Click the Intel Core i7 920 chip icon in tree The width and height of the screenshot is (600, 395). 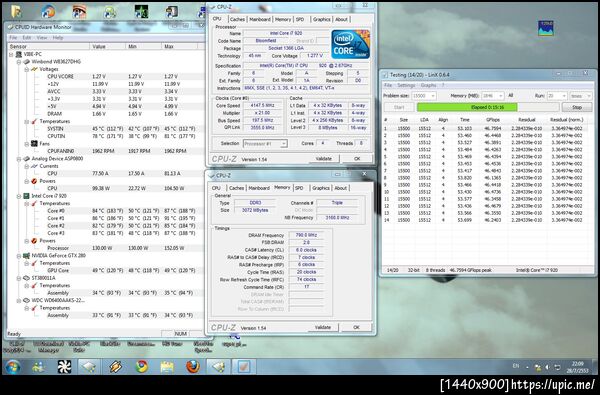26,196
